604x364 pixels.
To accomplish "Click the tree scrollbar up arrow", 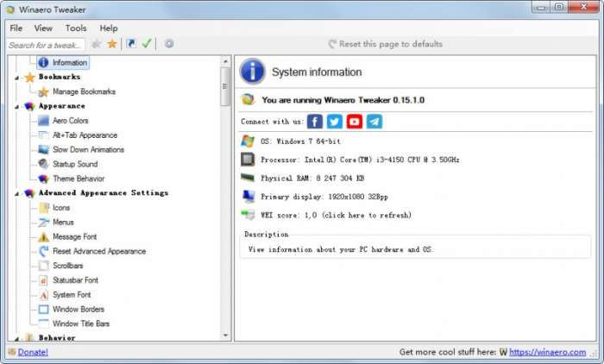I will [x=225, y=61].
